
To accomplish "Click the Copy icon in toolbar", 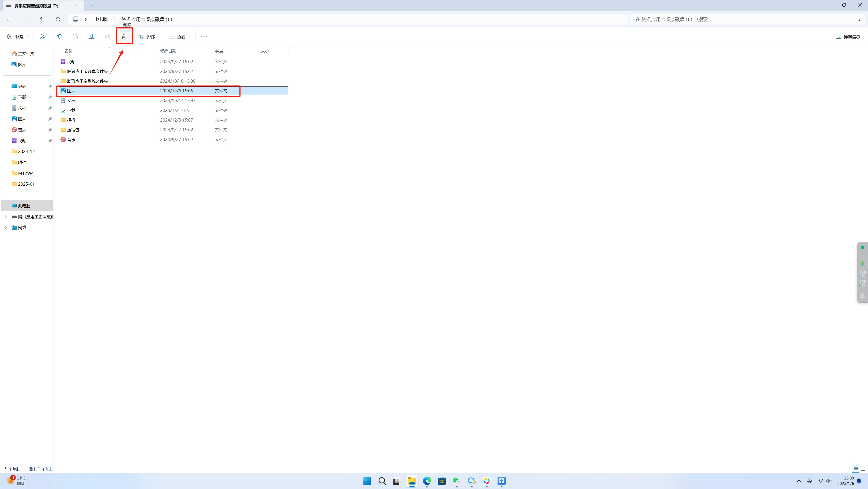I will (x=59, y=37).
